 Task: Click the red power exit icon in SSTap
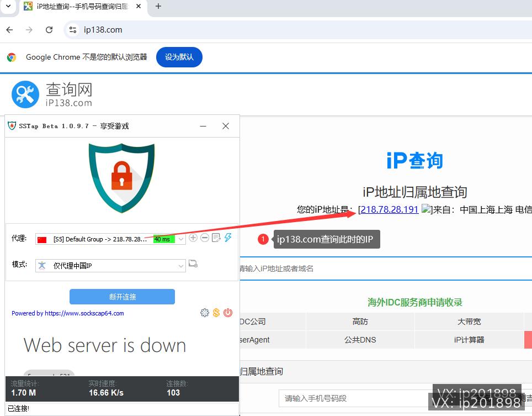(x=228, y=313)
